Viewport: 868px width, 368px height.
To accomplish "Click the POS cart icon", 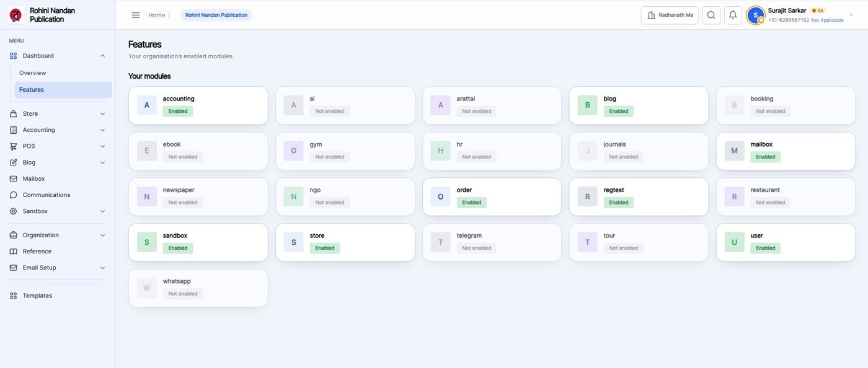I will point(14,146).
